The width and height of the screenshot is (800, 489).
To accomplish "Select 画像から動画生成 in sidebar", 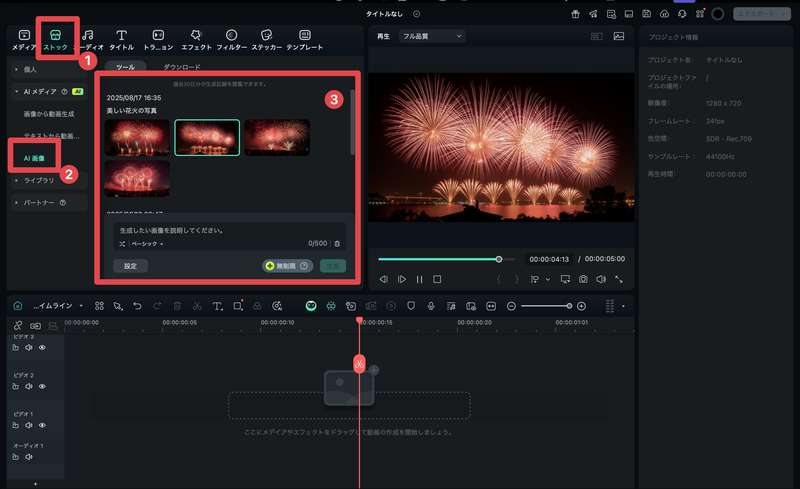I will tap(49, 114).
